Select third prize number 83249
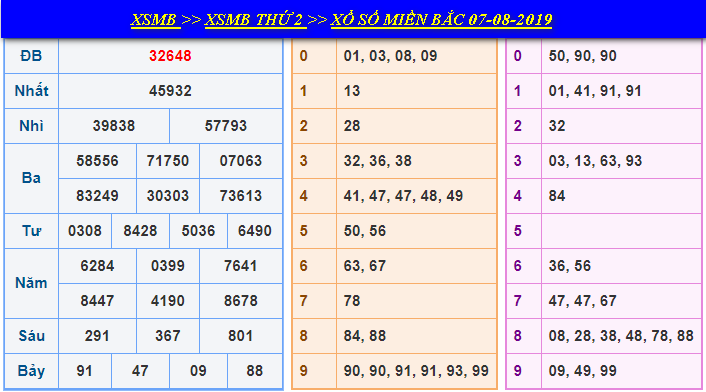The width and height of the screenshot is (706, 392). click(97, 196)
